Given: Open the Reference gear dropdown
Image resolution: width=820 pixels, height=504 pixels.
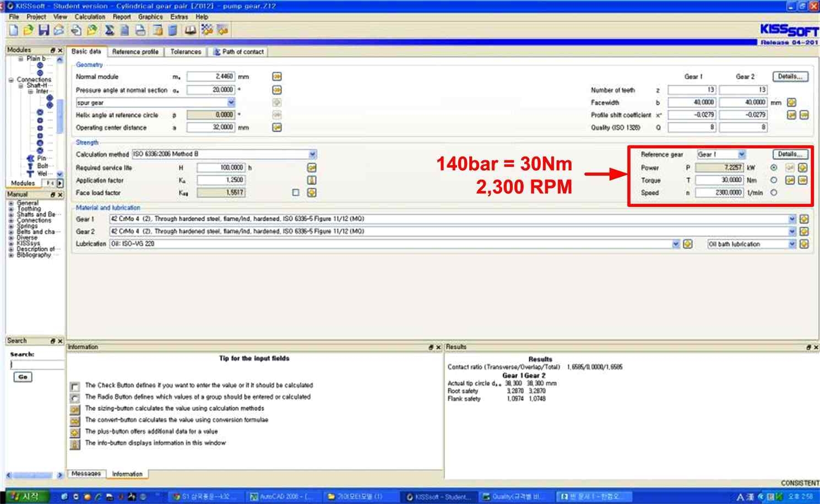Looking at the screenshot, I should click(x=741, y=154).
